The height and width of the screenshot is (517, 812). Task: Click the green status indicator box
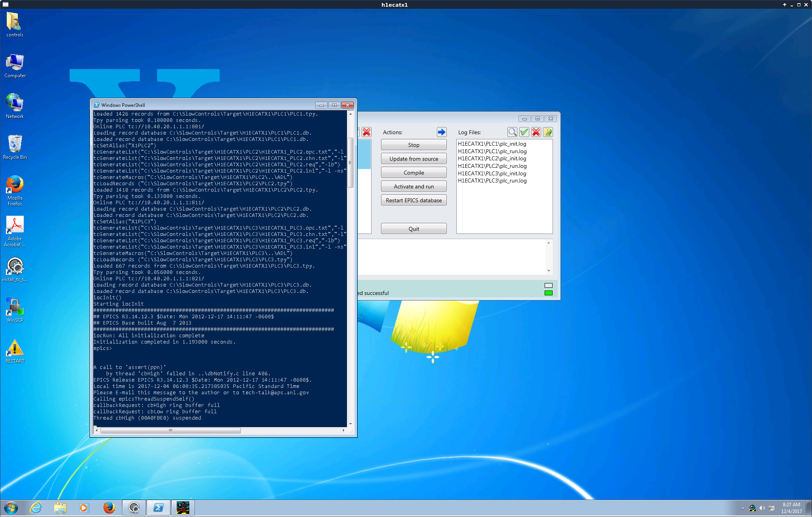[548, 293]
